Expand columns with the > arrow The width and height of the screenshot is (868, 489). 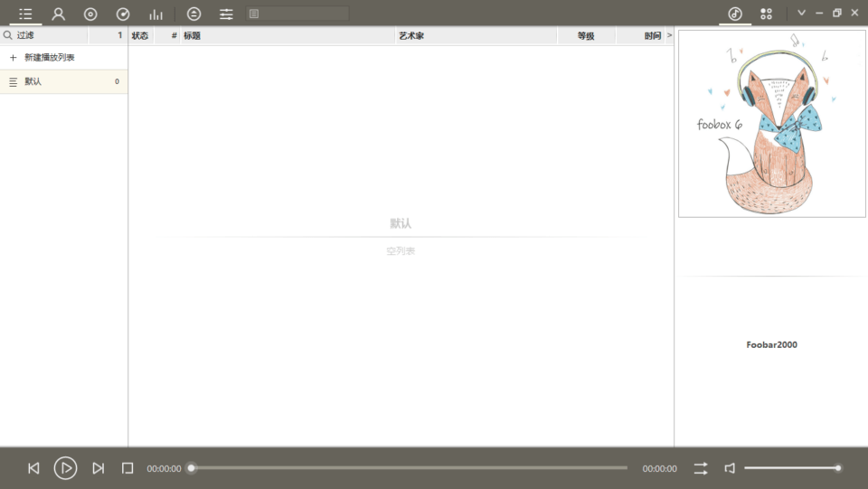tap(669, 35)
